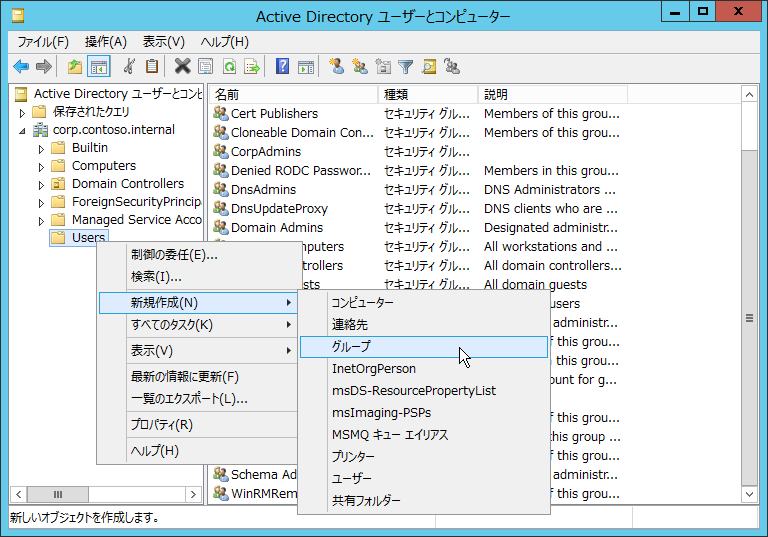Open Properties using the toolbar sheet icon
This screenshot has height=537, width=768.
(x=205, y=66)
